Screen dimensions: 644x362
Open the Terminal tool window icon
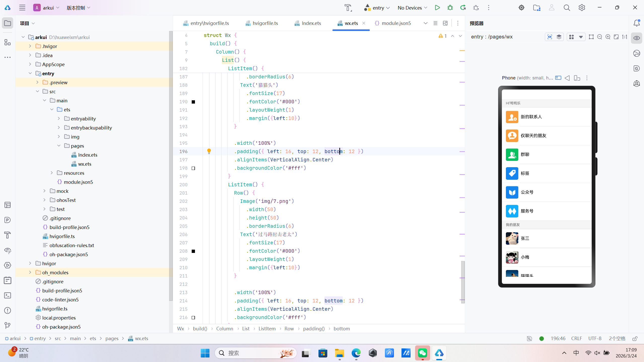click(x=8, y=295)
